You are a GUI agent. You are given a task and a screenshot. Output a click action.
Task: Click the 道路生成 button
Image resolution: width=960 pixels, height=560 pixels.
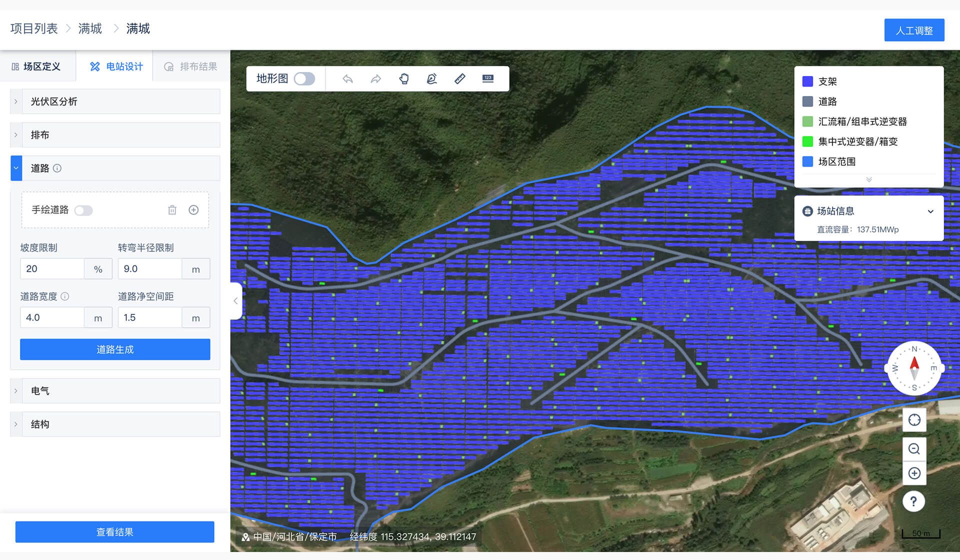[x=115, y=349]
